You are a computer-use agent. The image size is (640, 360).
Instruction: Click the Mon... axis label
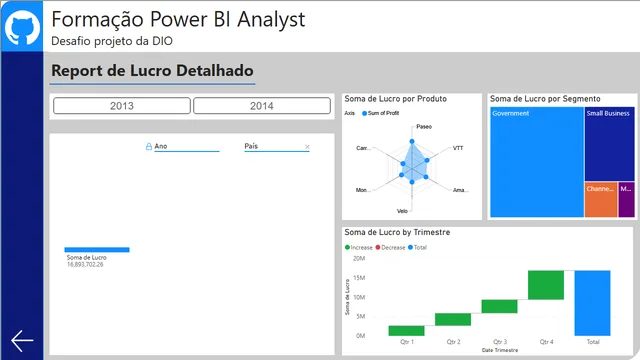363,190
